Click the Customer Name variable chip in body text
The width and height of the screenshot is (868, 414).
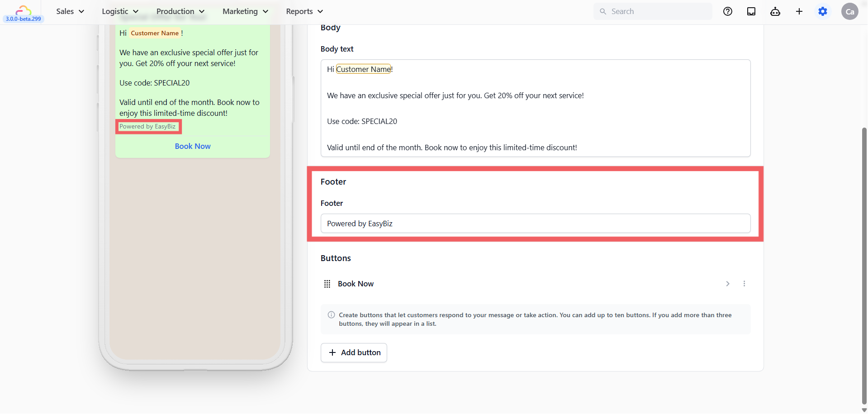[x=363, y=69]
